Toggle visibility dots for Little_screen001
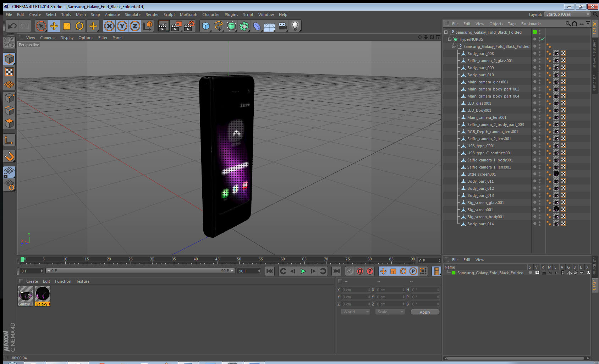 point(539,174)
